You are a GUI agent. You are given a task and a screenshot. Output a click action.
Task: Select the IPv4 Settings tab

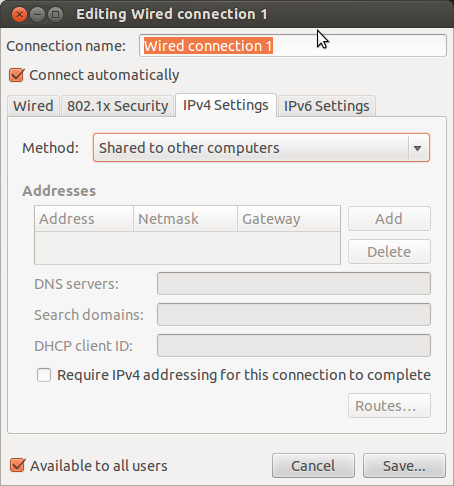click(x=226, y=105)
